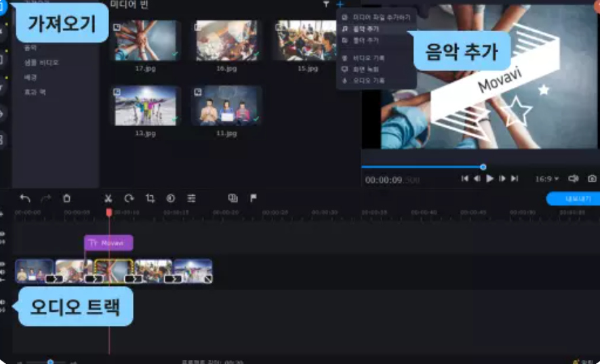
Task: Click the red playhead marker on ruler
Action: (x=109, y=212)
